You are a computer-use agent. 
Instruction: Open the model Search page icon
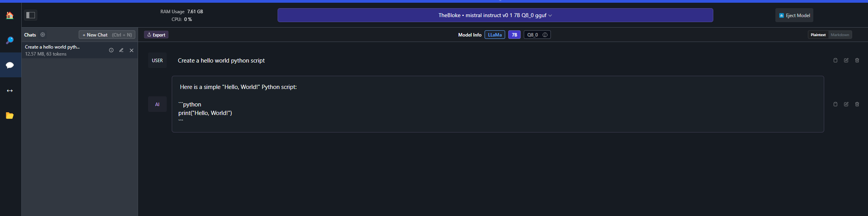10,40
